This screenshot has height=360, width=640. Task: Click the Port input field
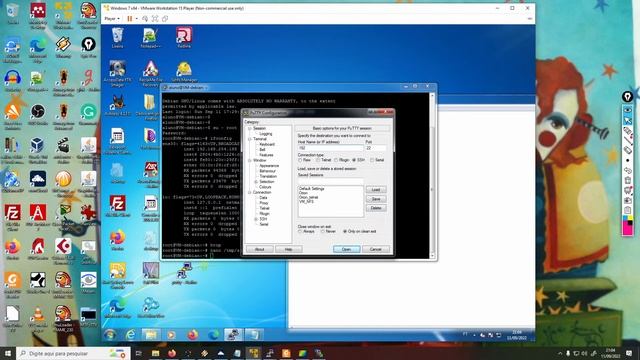click(376, 148)
